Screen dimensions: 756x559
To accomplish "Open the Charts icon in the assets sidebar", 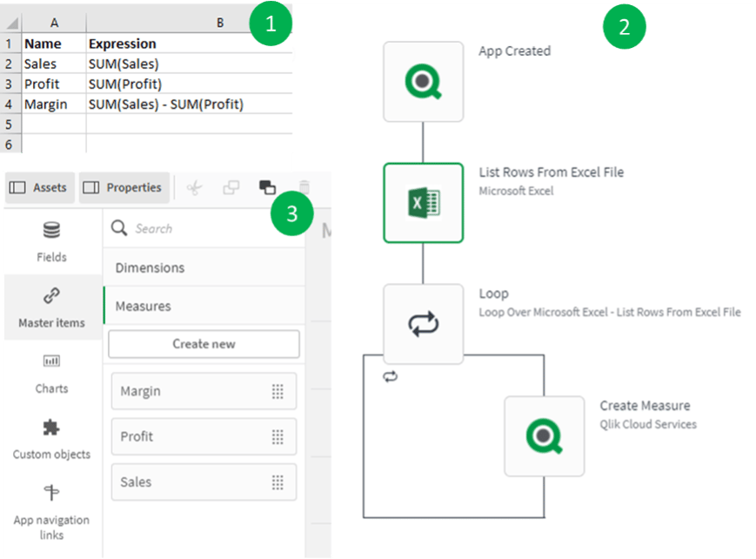I will [x=51, y=360].
